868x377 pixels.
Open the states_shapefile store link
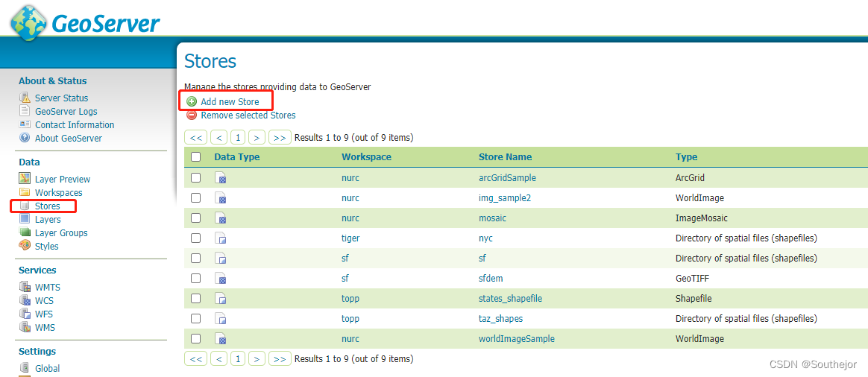click(510, 299)
